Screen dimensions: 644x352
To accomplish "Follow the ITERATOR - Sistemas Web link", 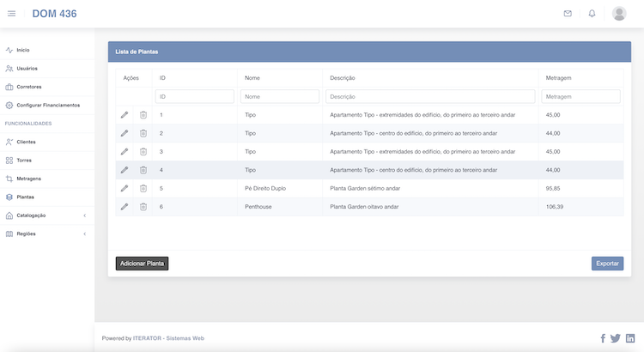I will (168, 338).
